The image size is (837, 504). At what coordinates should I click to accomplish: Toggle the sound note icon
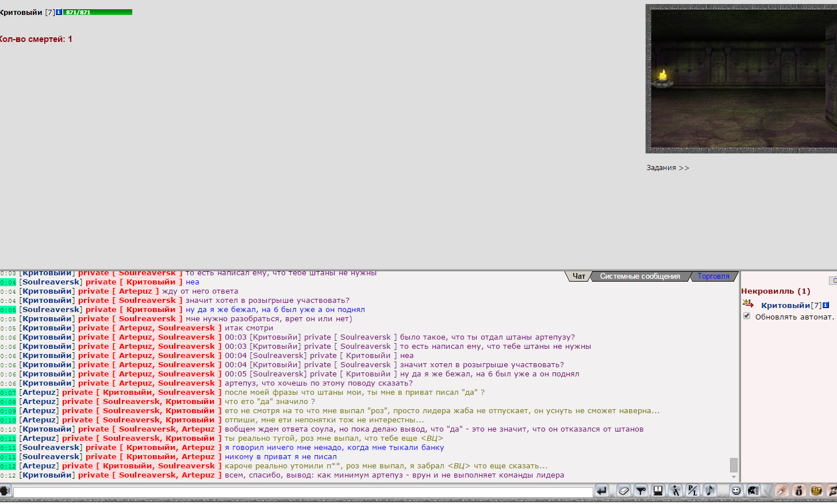[710, 491]
